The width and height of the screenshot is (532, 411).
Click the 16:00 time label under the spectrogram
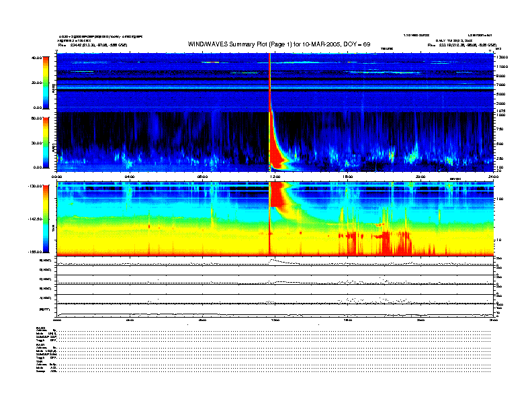[x=348, y=177]
